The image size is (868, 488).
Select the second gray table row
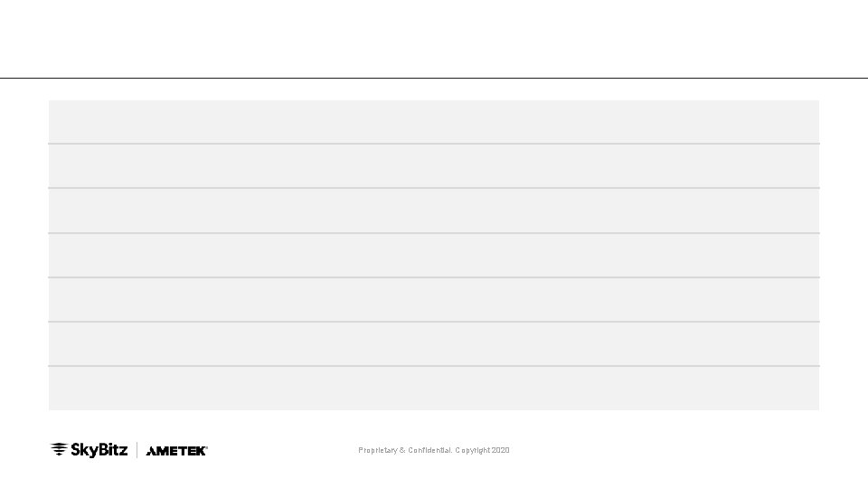tap(434, 166)
